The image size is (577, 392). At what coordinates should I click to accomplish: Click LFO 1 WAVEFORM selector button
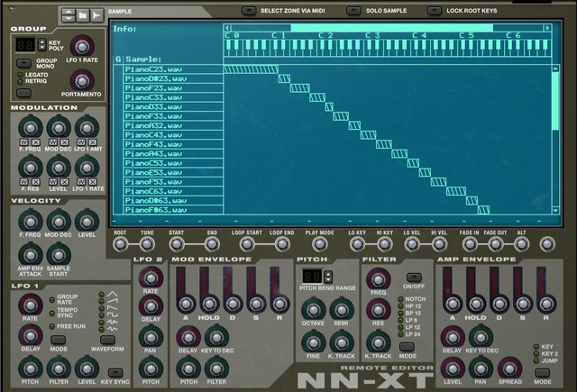(107, 340)
